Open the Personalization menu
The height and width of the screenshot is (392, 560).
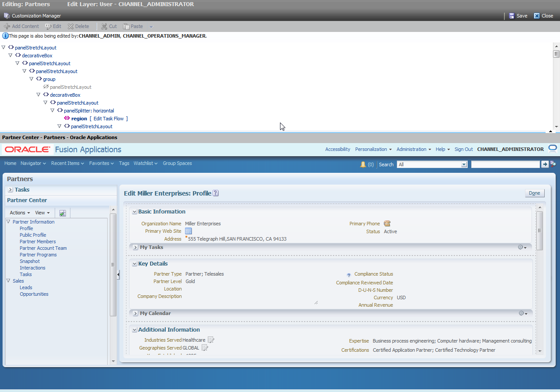373,149
